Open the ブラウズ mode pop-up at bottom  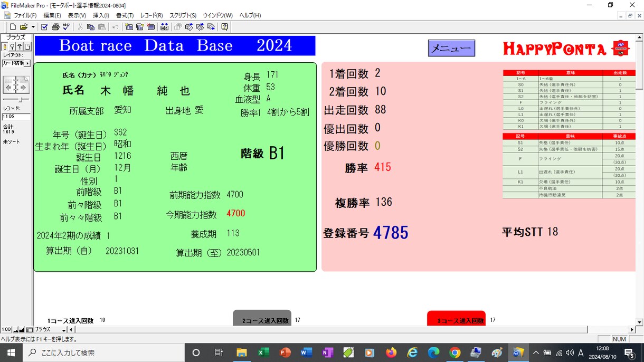pos(50,330)
